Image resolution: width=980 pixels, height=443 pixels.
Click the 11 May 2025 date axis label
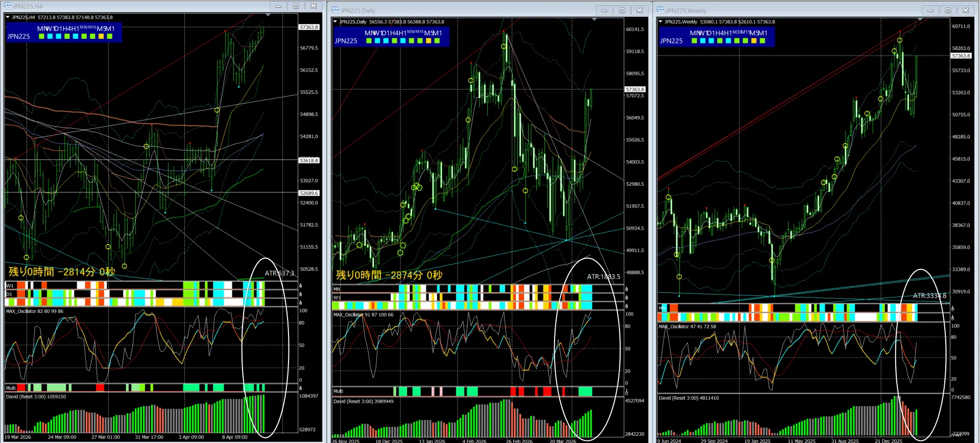[x=802, y=441]
